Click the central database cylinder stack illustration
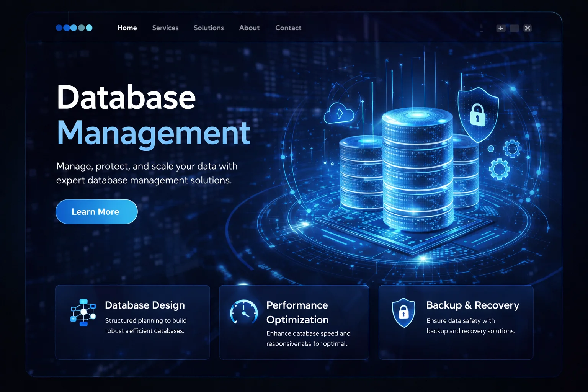This screenshot has height=392, width=588. (417, 168)
